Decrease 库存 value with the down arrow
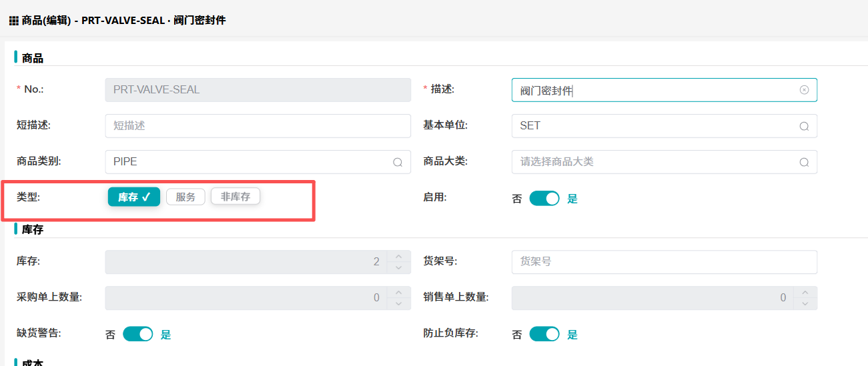 point(398,267)
